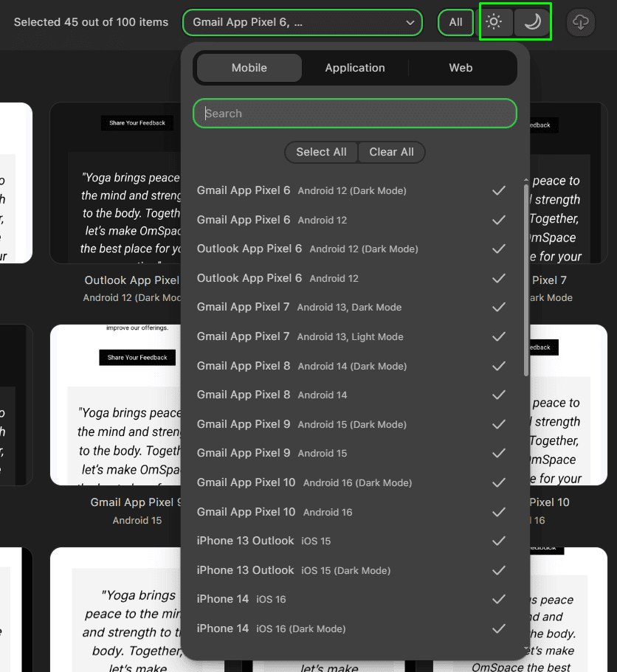Switch to the Web tab
The image size is (617, 672).
461,68
